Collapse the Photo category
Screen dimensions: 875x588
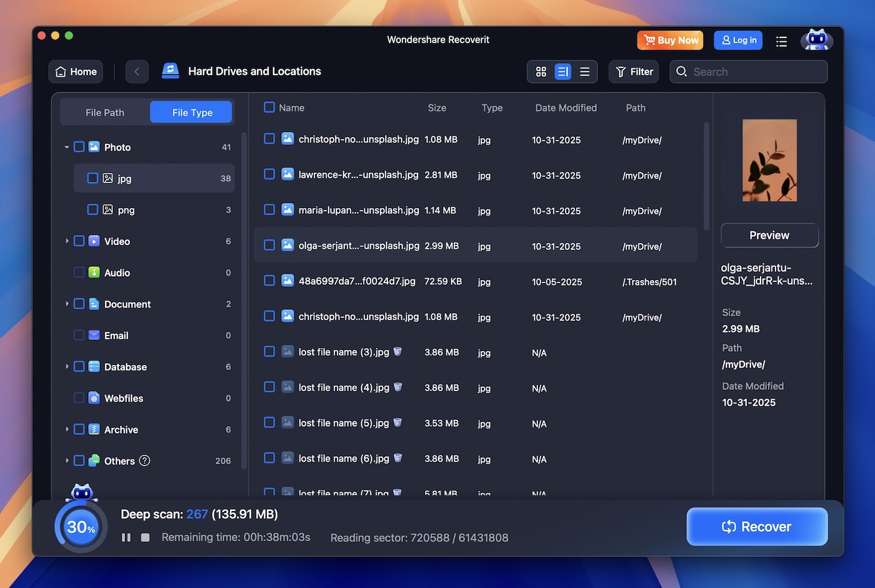66,147
